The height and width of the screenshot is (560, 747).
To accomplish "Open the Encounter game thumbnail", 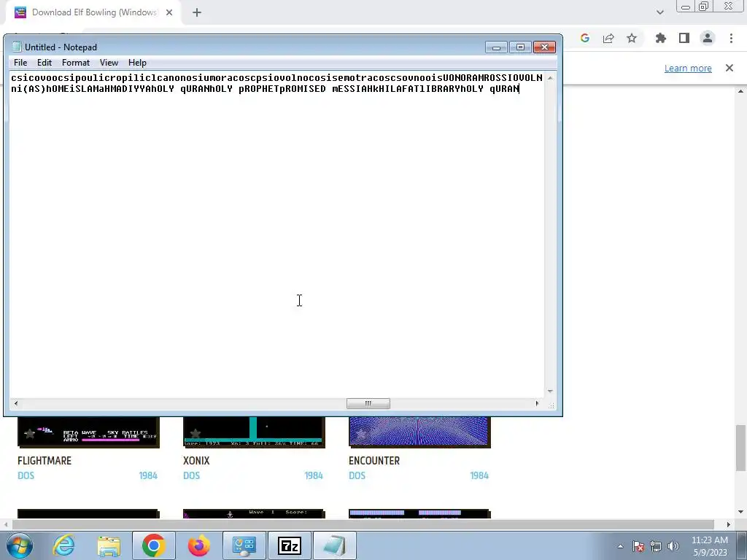I will click(x=419, y=432).
